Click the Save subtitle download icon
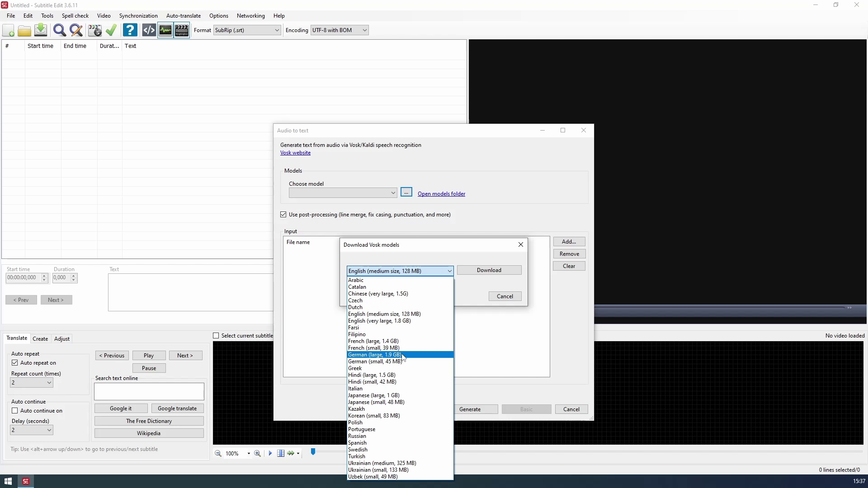Screen dimensions: 868x488 pyautogui.click(x=41, y=30)
